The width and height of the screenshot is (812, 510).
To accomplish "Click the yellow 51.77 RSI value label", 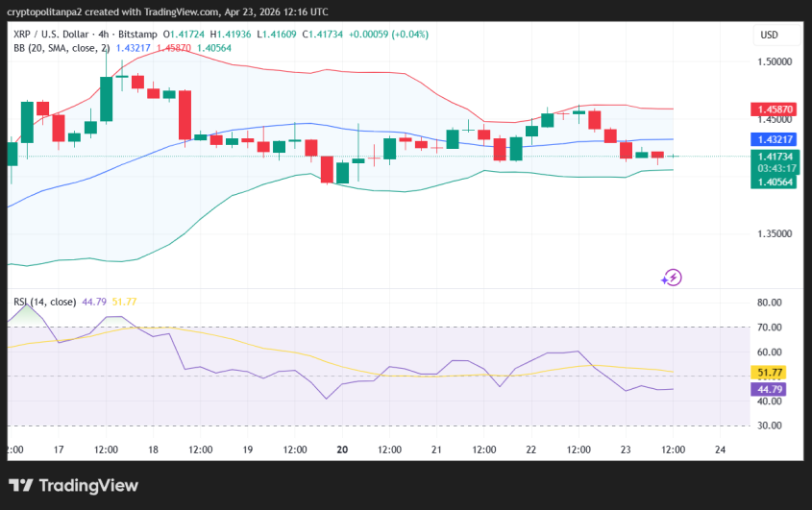I will tap(773, 372).
